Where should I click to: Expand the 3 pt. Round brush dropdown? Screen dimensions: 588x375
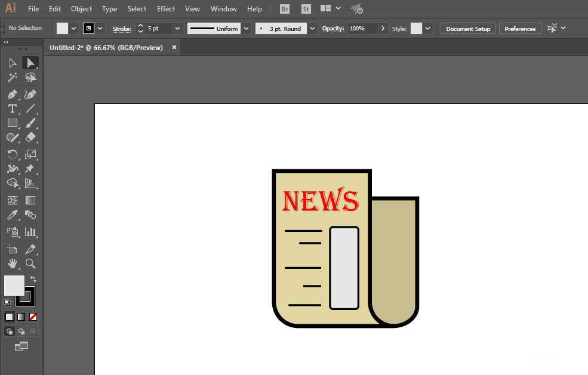pyautogui.click(x=312, y=28)
